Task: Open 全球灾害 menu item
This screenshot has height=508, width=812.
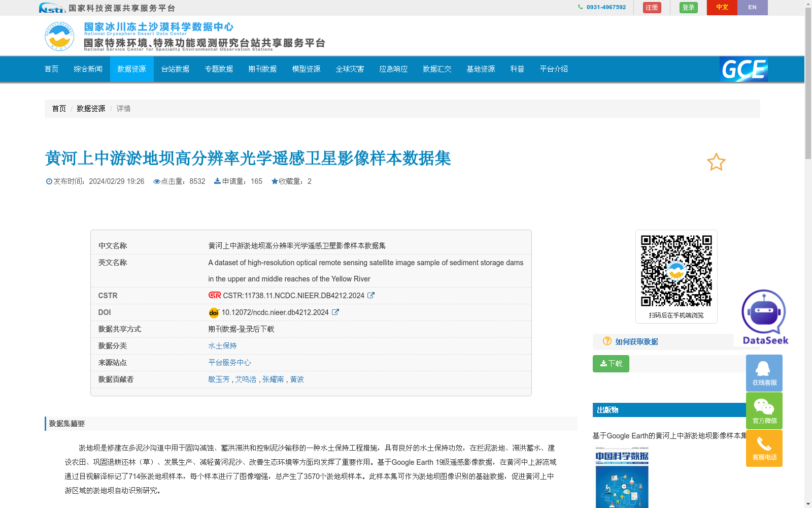Action: (350, 69)
